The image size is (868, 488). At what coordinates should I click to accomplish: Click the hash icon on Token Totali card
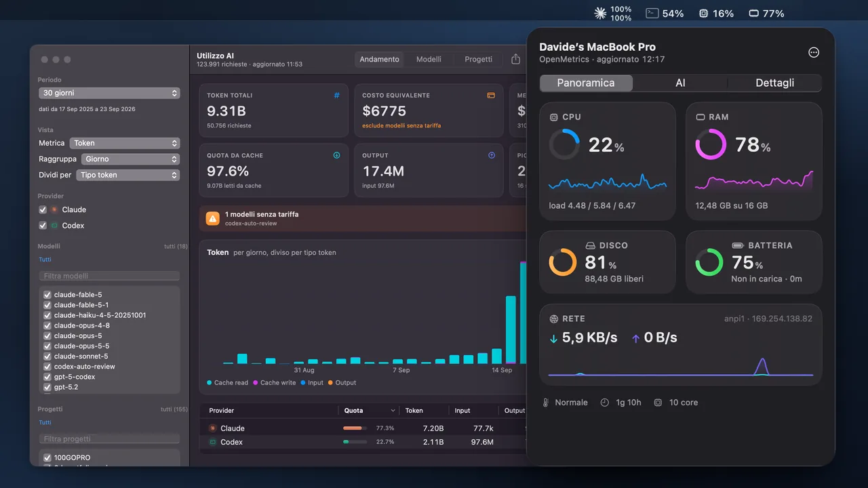coord(336,96)
